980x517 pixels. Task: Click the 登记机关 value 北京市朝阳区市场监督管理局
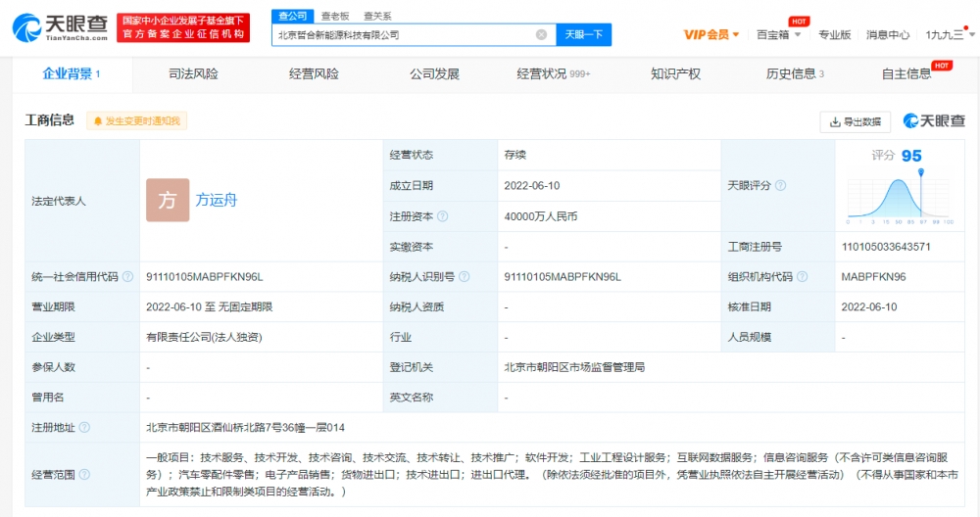click(574, 367)
